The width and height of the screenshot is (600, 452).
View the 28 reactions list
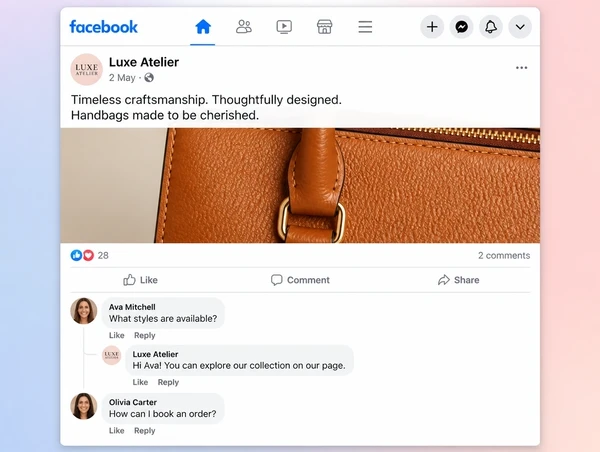pos(103,255)
